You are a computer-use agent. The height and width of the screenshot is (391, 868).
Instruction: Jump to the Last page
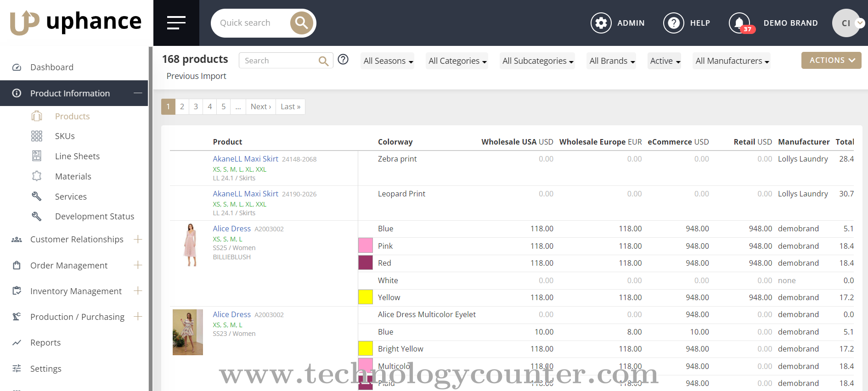pyautogui.click(x=291, y=106)
